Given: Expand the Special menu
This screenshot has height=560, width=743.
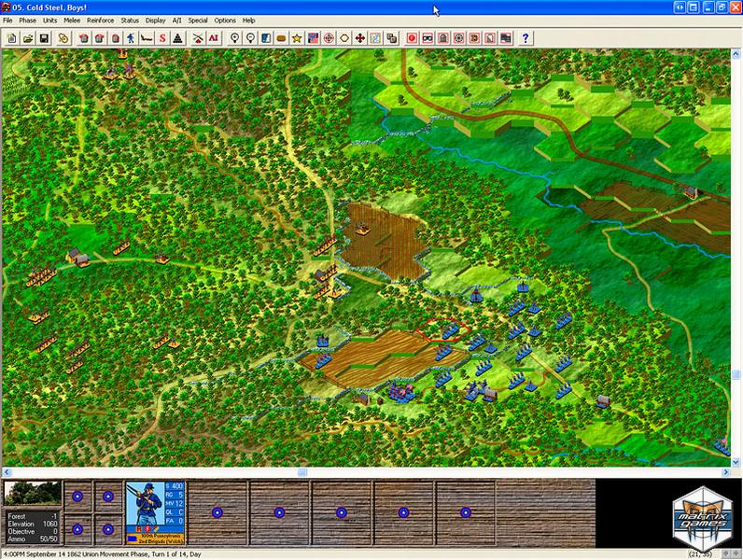Looking at the screenshot, I should coord(198,20).
